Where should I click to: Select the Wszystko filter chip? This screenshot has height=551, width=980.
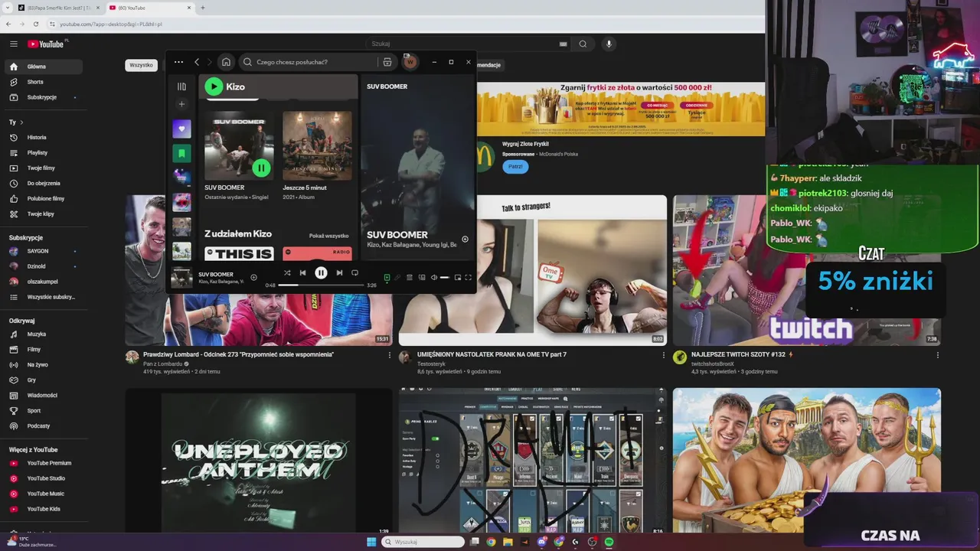(141, 65)
